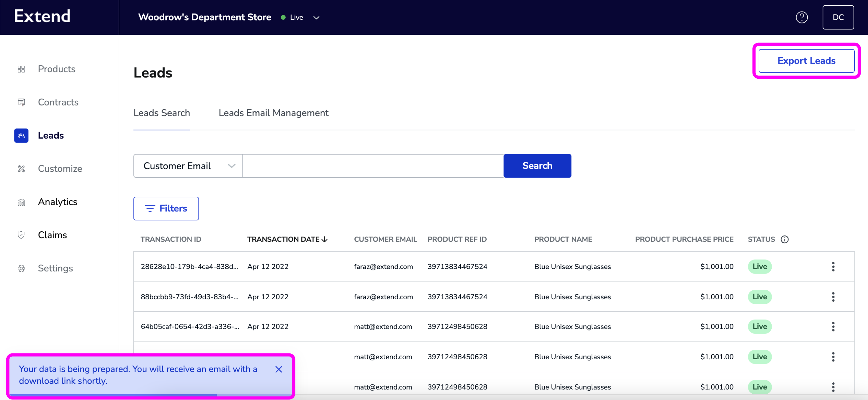Click the Analytics chart icon in sidebar
This screenshot has width=868, height=400.
(x=21, y=202)
